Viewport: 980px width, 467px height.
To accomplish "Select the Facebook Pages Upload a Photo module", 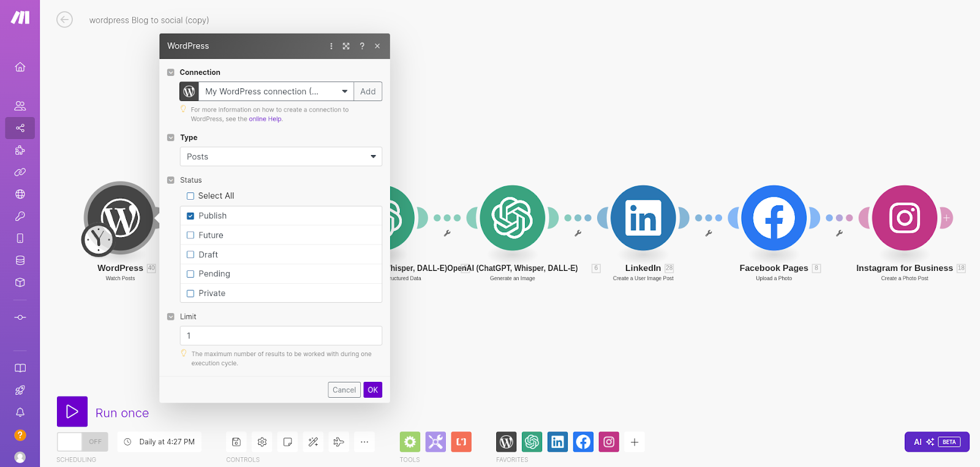I will [774, 218].
